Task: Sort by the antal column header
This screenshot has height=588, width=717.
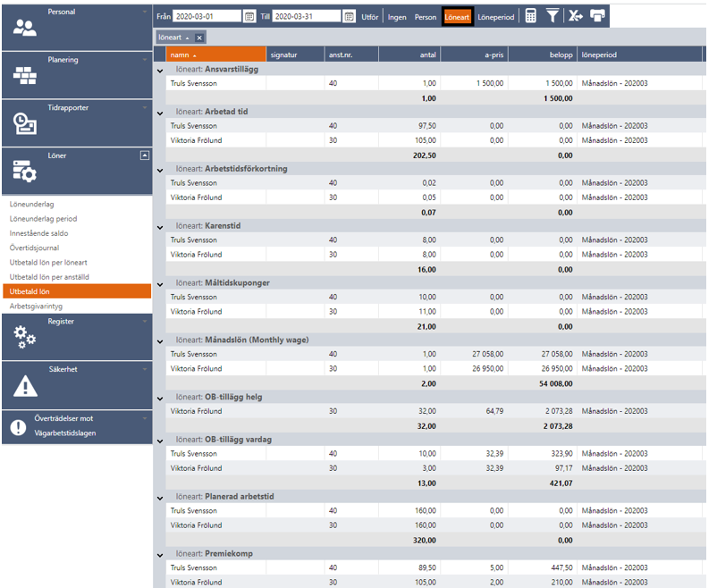Action: (409, 55)
